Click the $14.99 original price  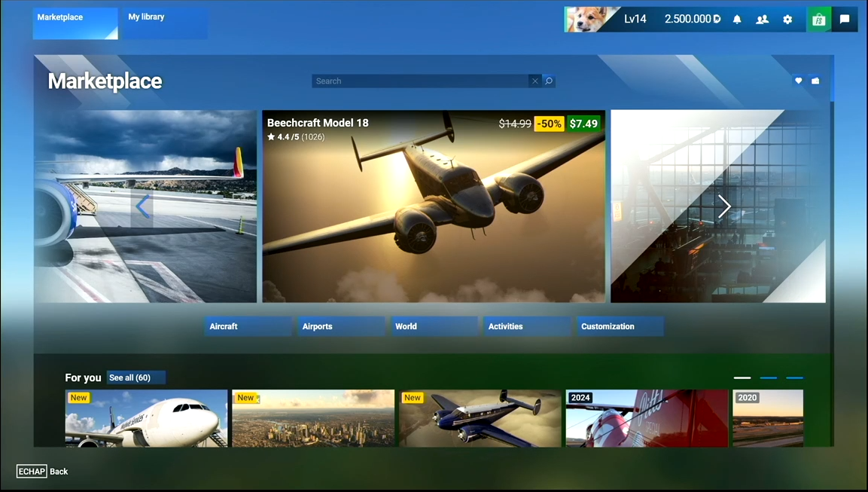point(515,124)
